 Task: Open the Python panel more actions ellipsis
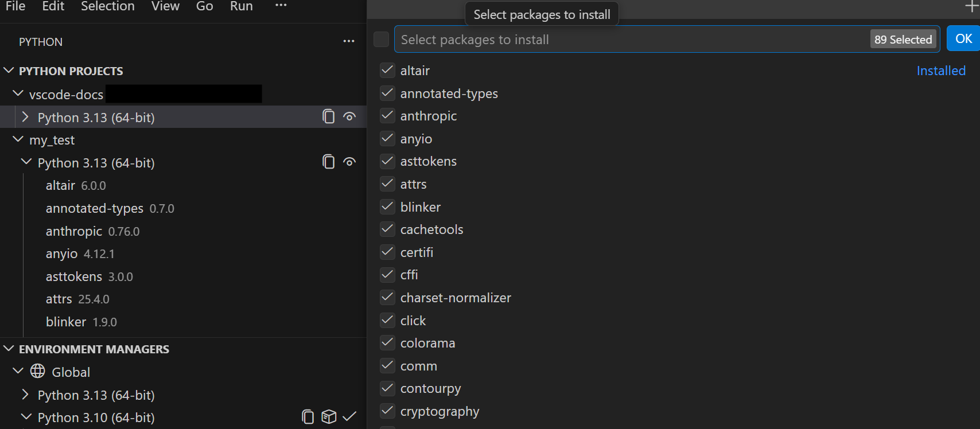pos(349,41)
